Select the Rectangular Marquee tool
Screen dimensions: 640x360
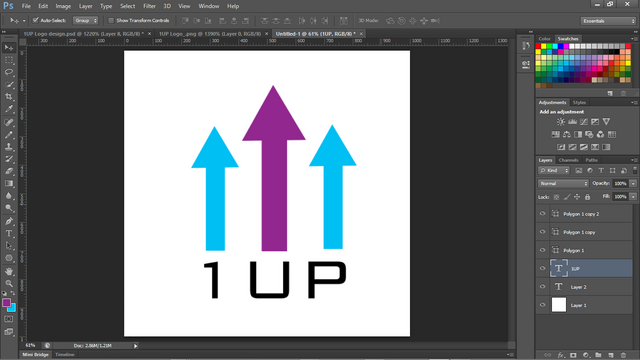pyautogui.click(x=9, y=60)
